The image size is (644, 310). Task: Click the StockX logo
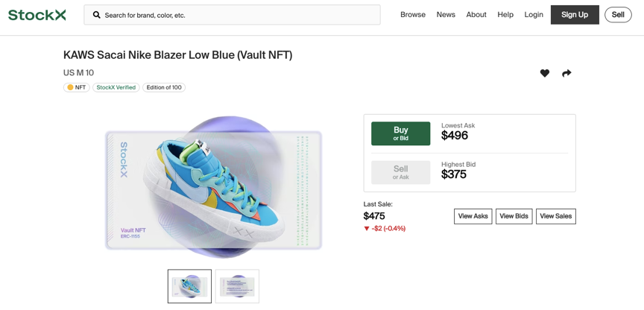[x=37, y=15]
